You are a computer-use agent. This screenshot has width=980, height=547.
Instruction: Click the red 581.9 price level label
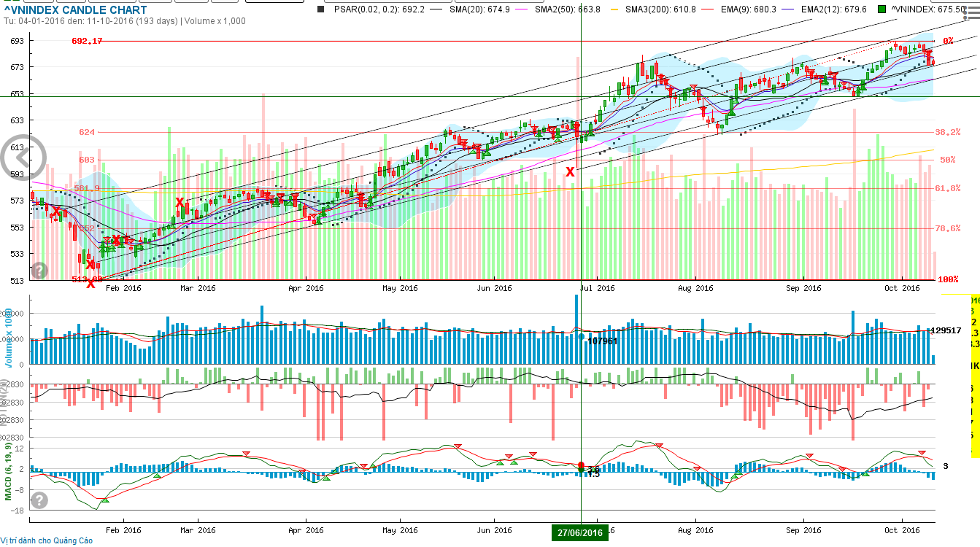click(x=87, y=188)
